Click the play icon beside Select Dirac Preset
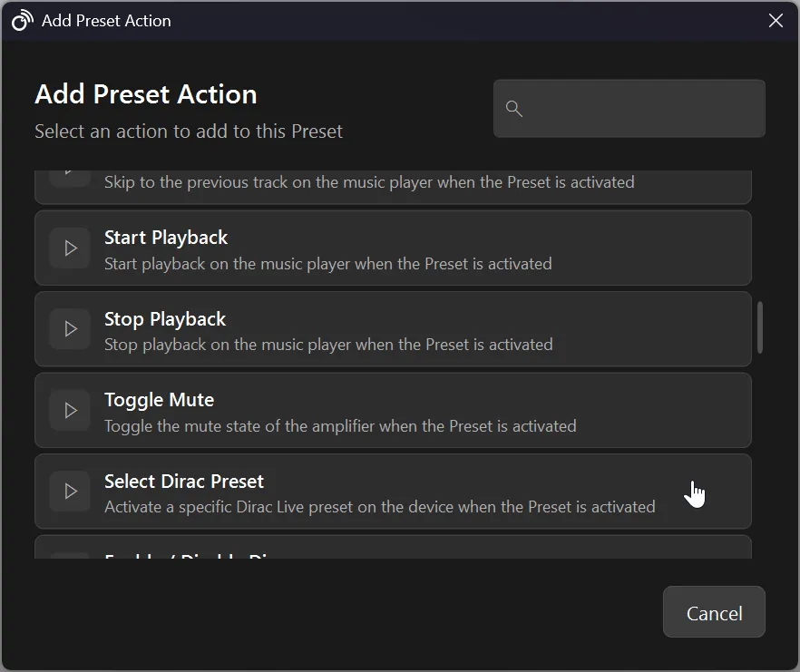The image size is (800, 672). 69,492
